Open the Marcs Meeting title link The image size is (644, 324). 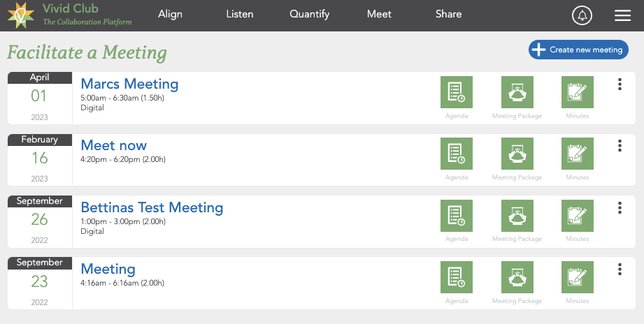[x=129, y=84]
